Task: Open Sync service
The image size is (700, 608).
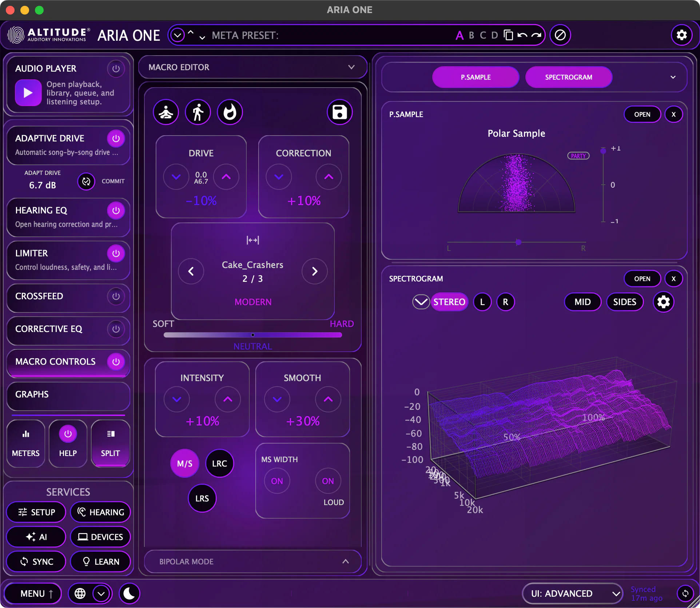Action: pyautogui.click(x=36, y=561)
